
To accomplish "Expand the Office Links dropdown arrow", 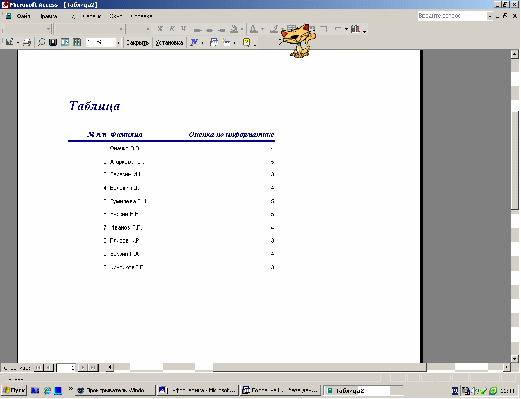I will pyautogui.click(x=202, y=43).
